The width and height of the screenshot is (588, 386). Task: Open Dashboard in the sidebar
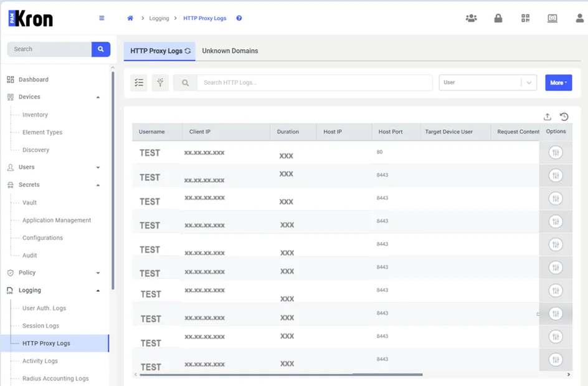(x=34, y=80)
